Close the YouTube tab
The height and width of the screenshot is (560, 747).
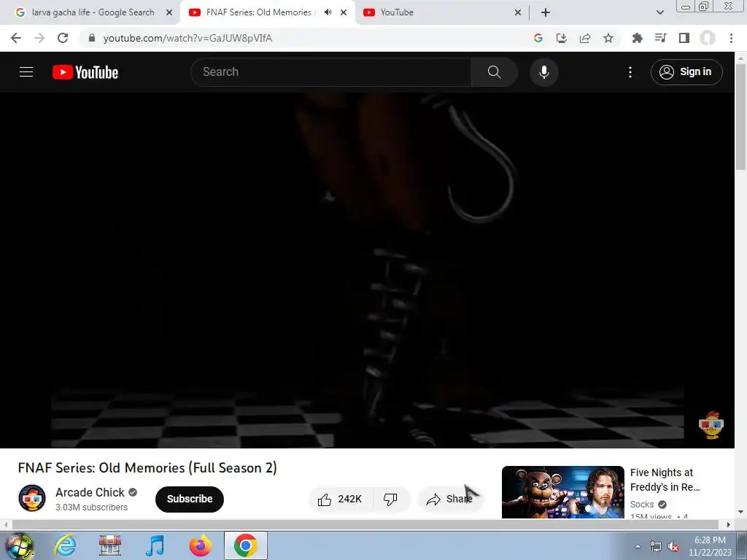[518, 12]
